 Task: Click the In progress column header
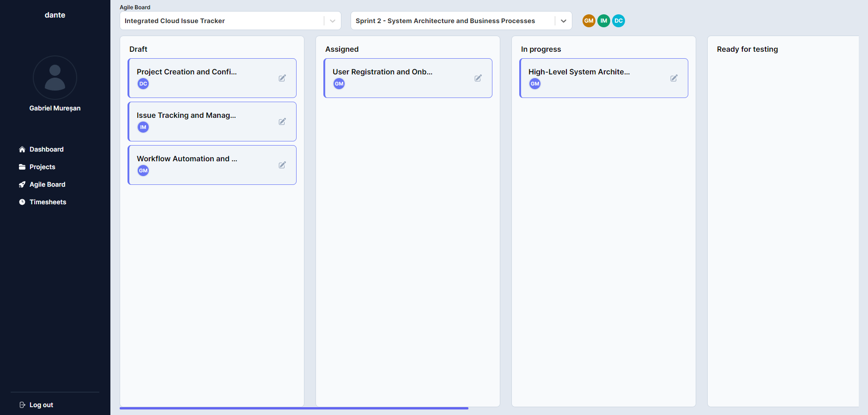(x=541, y=49)
